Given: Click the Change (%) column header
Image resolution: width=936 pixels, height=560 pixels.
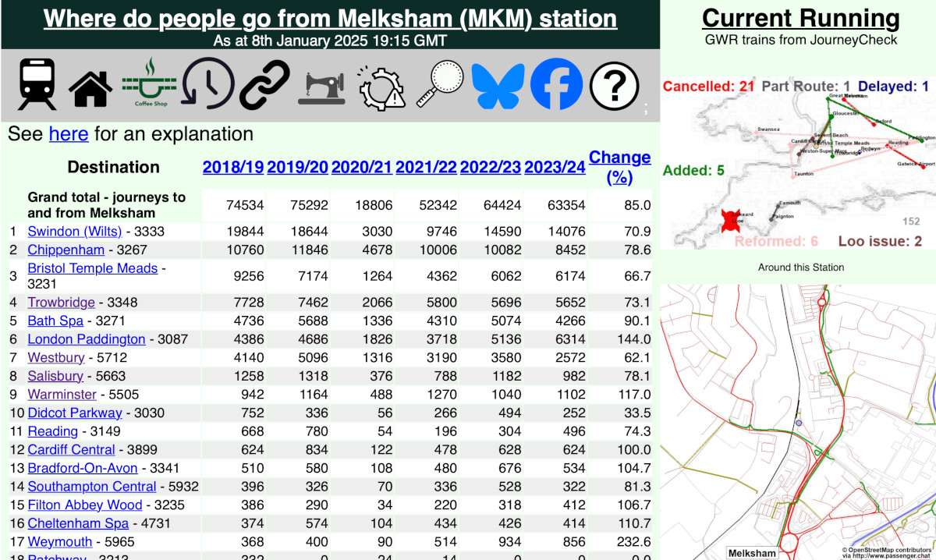Looking at the screenshot, I should point(619,167).
